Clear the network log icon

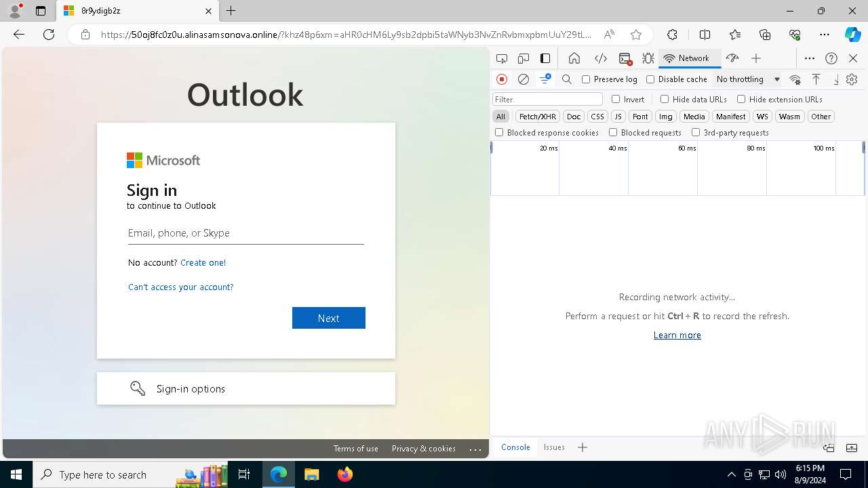click(524, 79)
